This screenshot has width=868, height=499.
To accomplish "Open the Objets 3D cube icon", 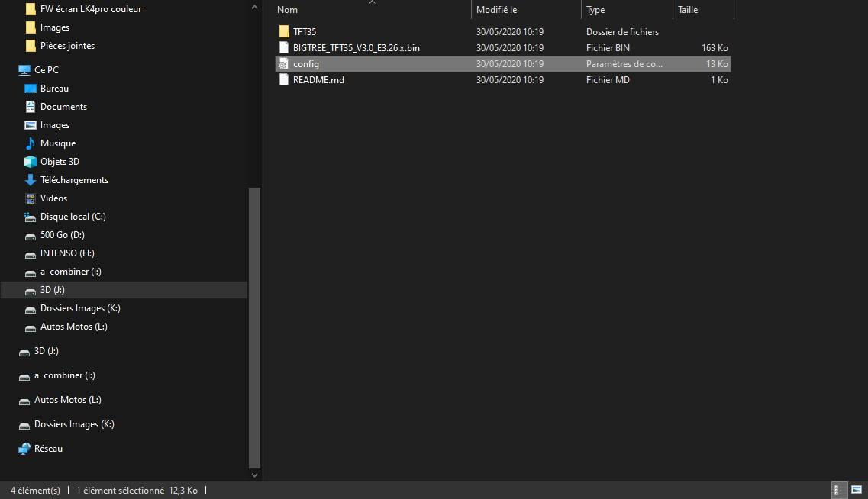I will coord(31,162).
